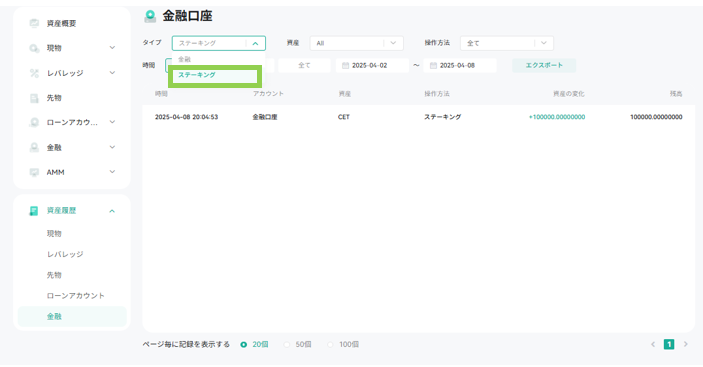Screen dimensions: 703x367
Task: Expand the レバレッジ sidebar chevron
Action: [112, 73]
